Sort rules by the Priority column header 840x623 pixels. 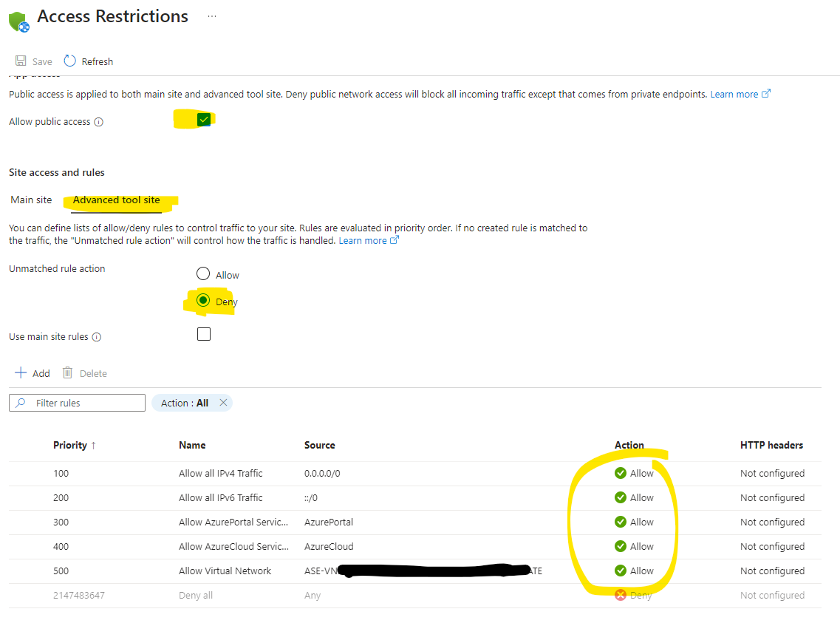tap(69, 445)
